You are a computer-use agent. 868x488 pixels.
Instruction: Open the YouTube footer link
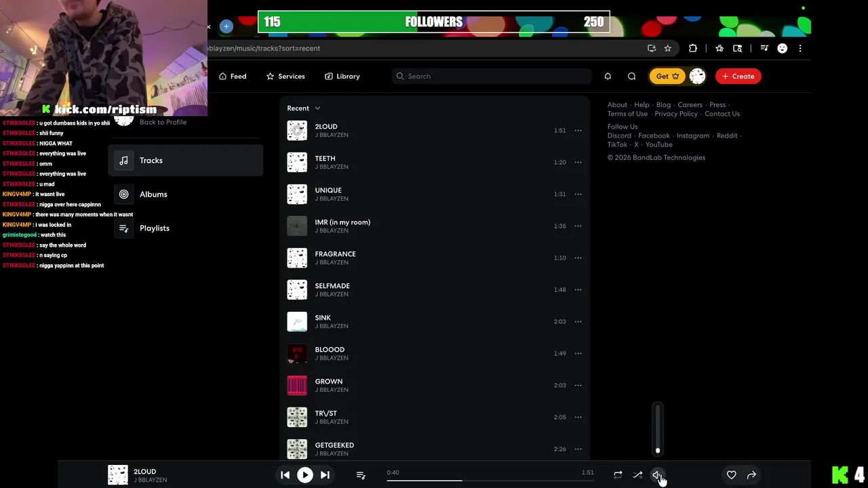pos(659,144)
